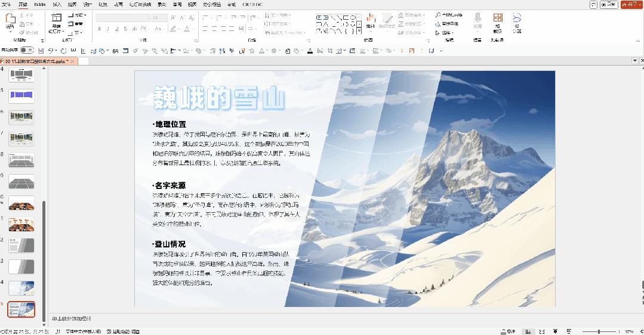Click the Dictate microphone icon
This screenshot has width=644, height=335.
coord(477,17)
